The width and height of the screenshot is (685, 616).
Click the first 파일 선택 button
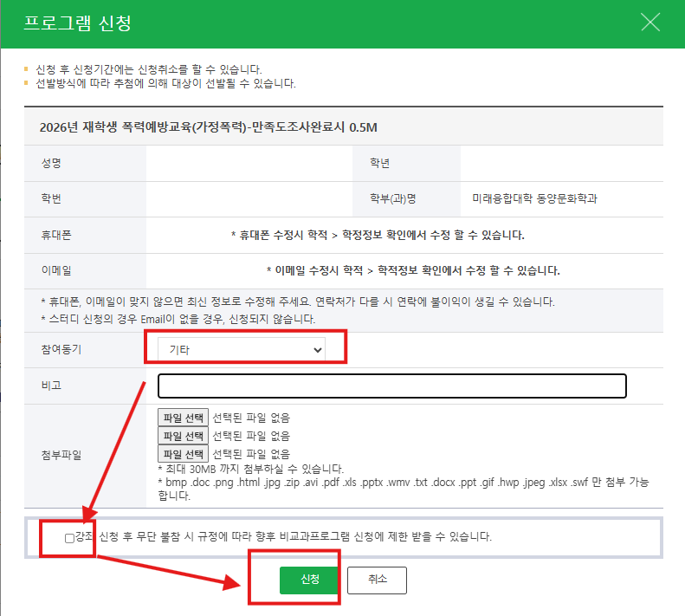(183, 417)
